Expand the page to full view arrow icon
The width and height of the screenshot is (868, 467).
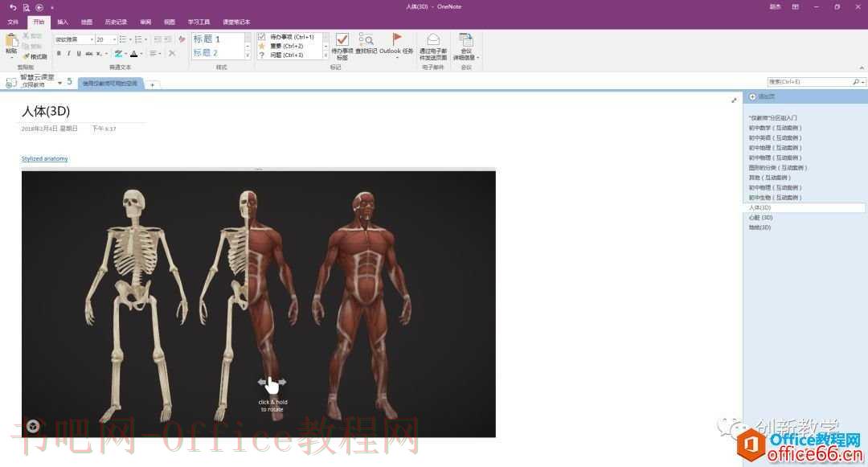click(734, 100)
